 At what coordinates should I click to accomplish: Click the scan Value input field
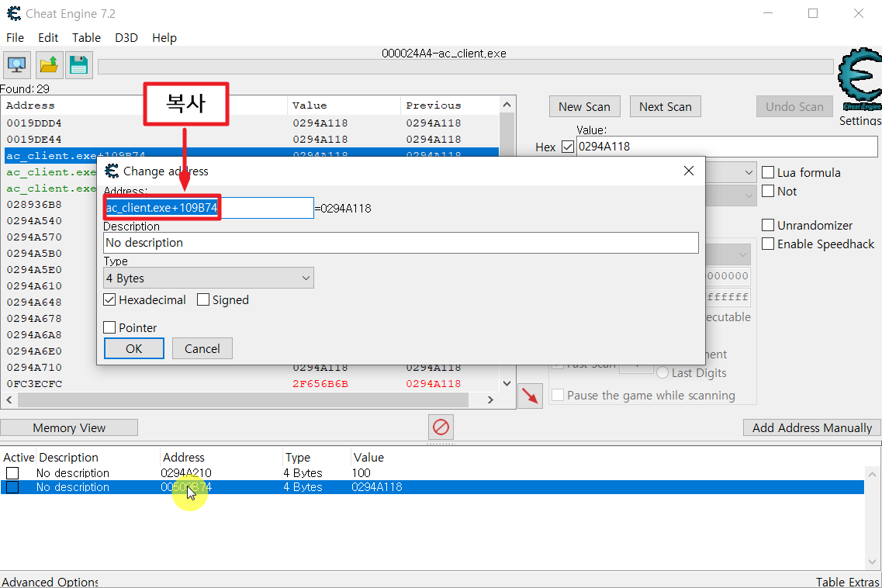(x=727, y=147)
